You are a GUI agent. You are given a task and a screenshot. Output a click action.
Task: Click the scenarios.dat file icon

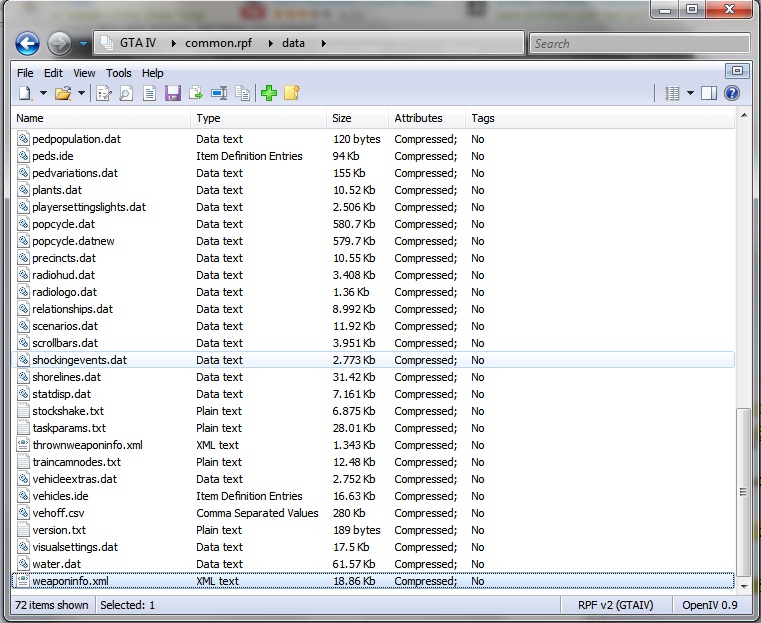coord(23,326)
